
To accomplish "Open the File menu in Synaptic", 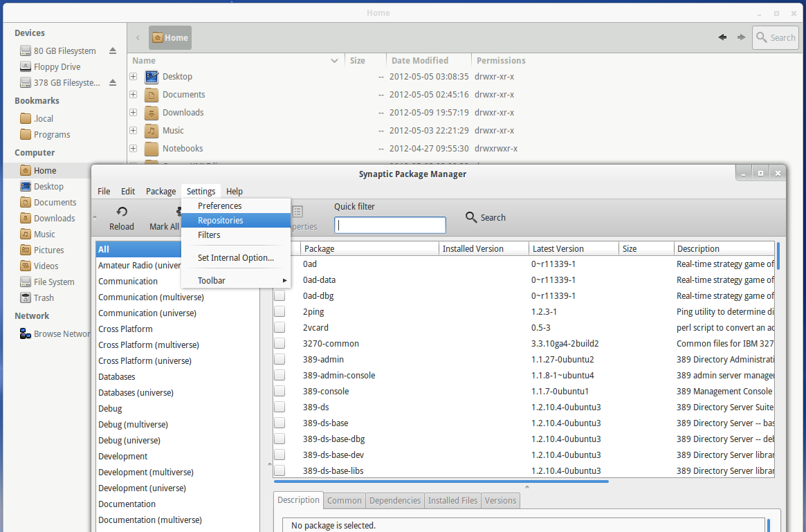I will (104, 191).
